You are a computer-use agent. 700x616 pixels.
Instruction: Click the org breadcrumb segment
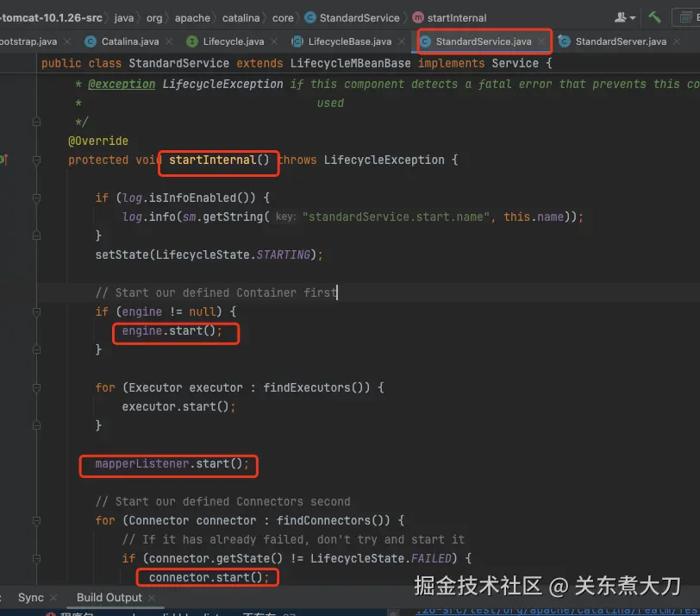click(154, 18)
